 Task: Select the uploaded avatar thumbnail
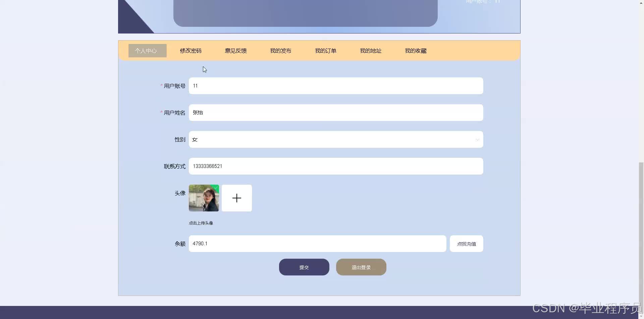coord(204,198)
